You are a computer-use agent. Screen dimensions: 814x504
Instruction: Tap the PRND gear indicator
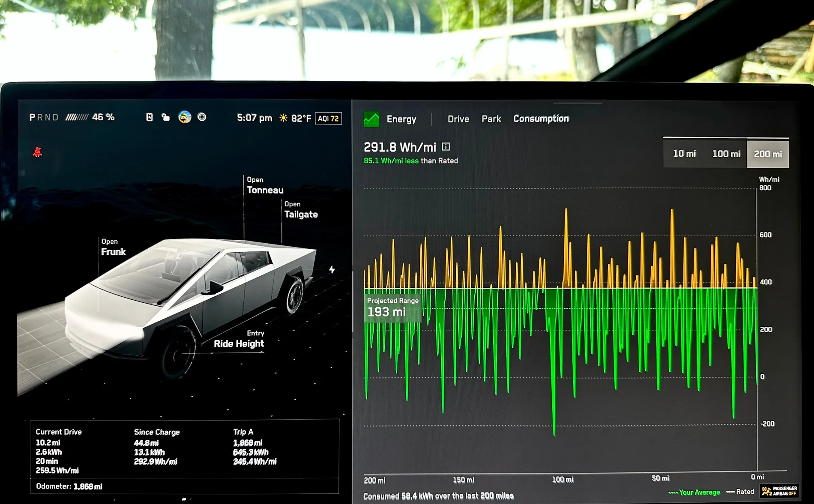(x=43, y=117)
